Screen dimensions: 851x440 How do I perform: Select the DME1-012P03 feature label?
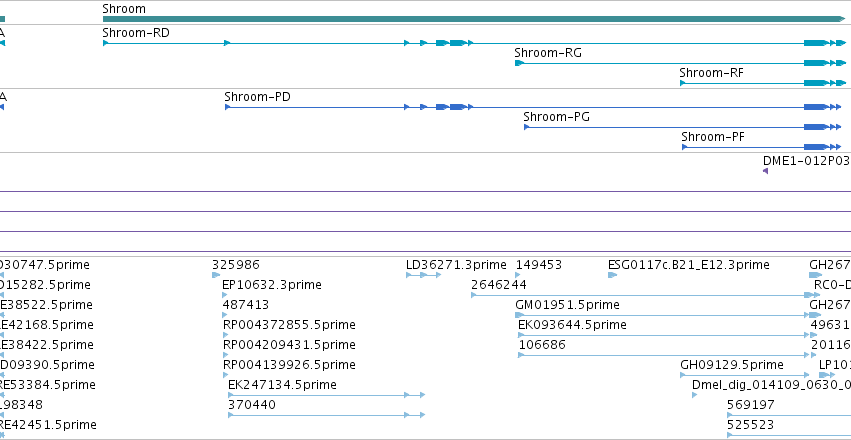(806, 161)
